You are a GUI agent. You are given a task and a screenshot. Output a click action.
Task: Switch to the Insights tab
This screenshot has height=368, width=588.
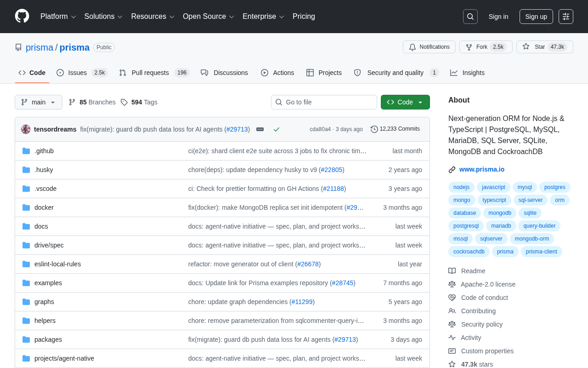pos(467,73)
